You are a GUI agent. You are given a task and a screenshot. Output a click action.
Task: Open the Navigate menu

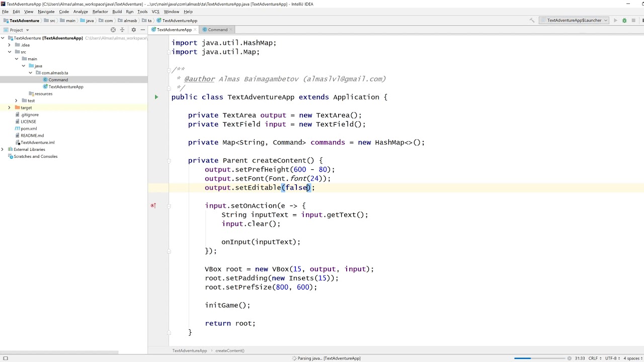tap(46, 12)
